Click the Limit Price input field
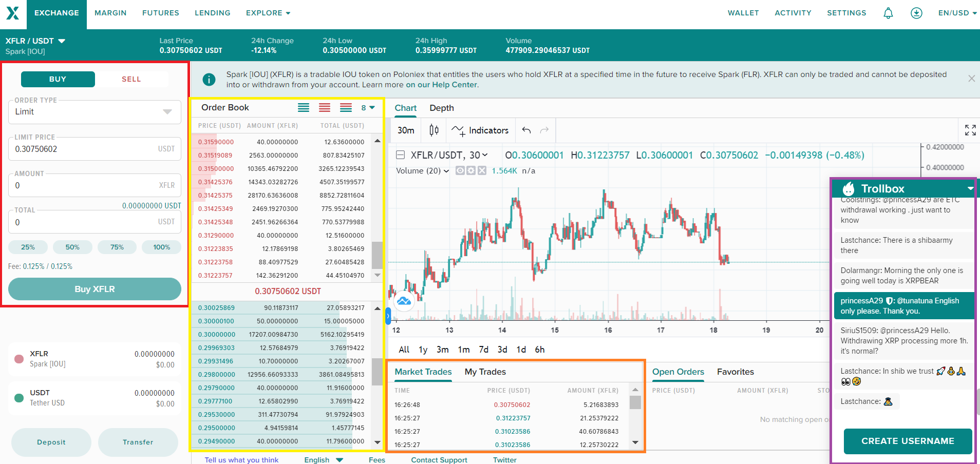Image resolution: width=980 pixels, height=464 pixels. [x=95, y=149]
